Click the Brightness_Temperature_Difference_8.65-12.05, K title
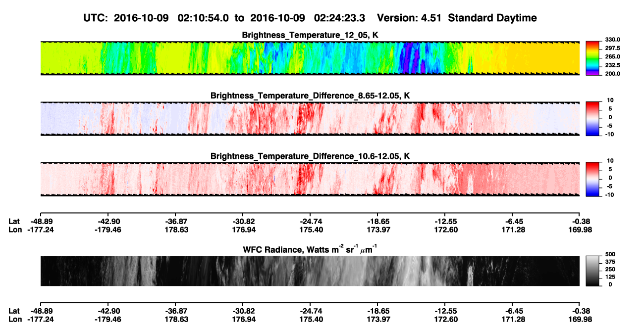This screenshot has height=330, width=644. click(x=310, y=95)
